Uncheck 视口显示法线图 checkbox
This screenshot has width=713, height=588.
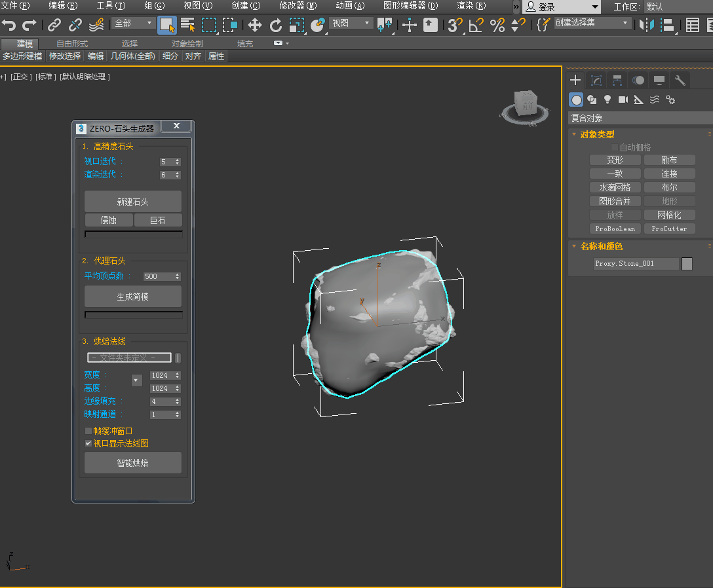[x=88, y=443]
